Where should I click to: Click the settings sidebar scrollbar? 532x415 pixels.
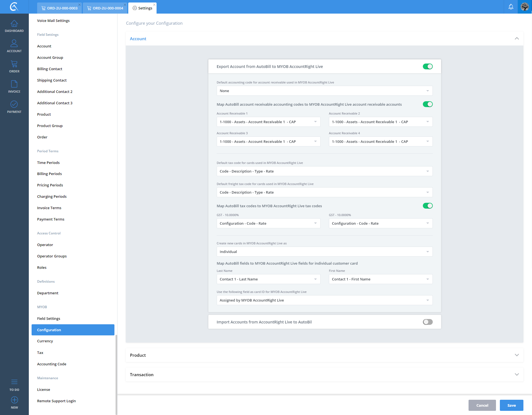[116, 374]
